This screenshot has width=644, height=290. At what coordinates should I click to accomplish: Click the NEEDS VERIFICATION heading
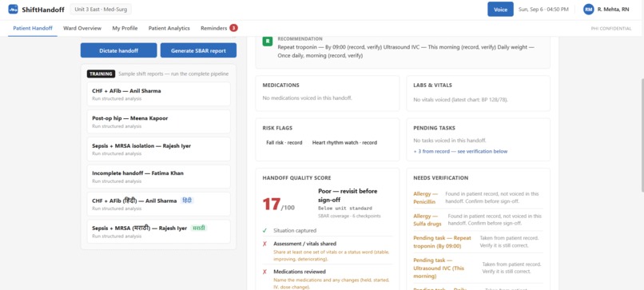pyautogui.click(x=441, y=178)
